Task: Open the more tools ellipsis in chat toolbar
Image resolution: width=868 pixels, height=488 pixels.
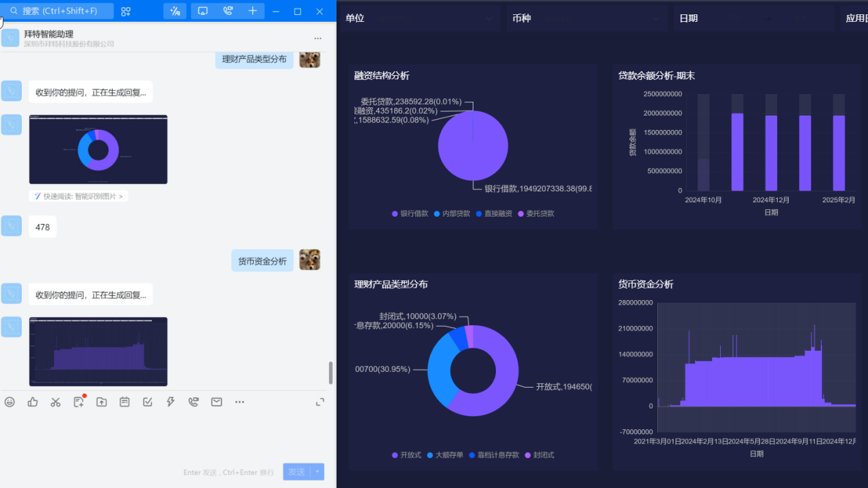Action: (239, 402)
